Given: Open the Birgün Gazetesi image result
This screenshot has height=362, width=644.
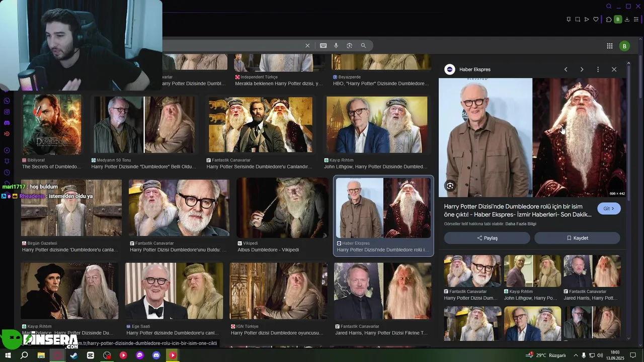Looking at the screenshot, I should pos(71,208).
